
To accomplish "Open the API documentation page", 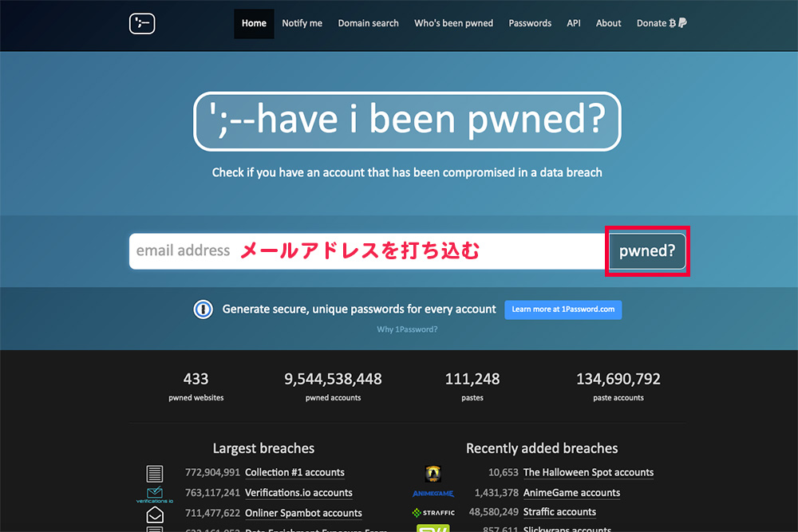I will (x=573, y=23).
